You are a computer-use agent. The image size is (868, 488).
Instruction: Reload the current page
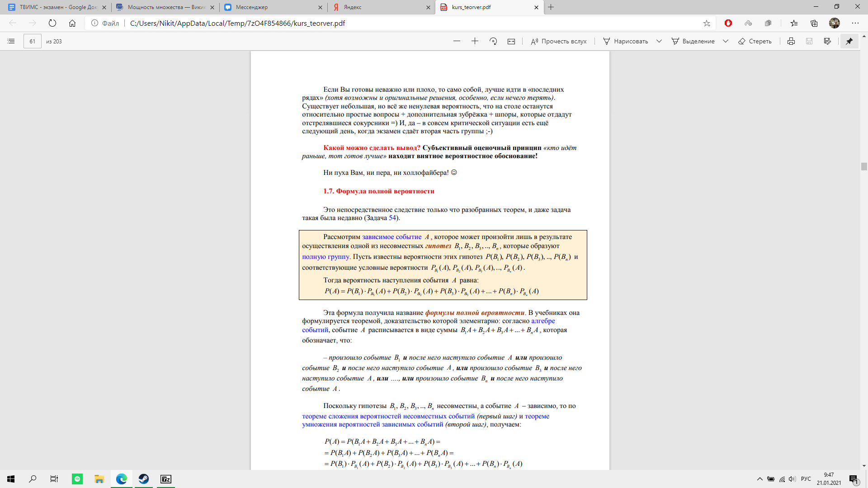(52, 23)
